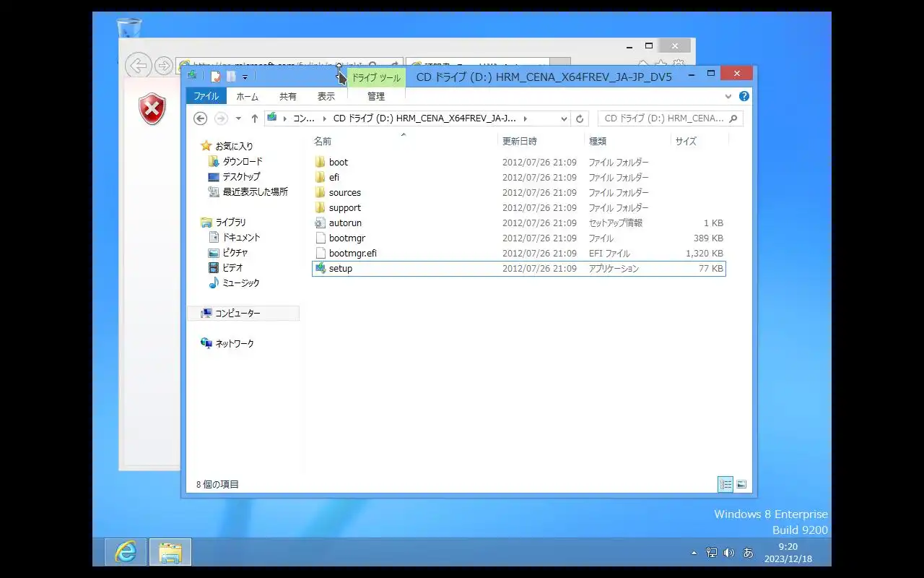Switch to large icons view in status bar
Viewport: 924px width, 578px height.
click(741, 484)
